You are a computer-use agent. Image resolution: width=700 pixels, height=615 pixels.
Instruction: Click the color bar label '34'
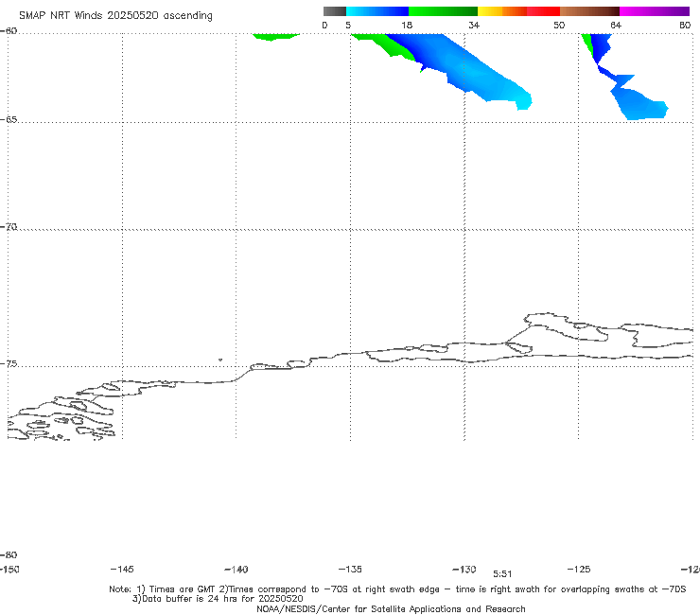[474, 26]
